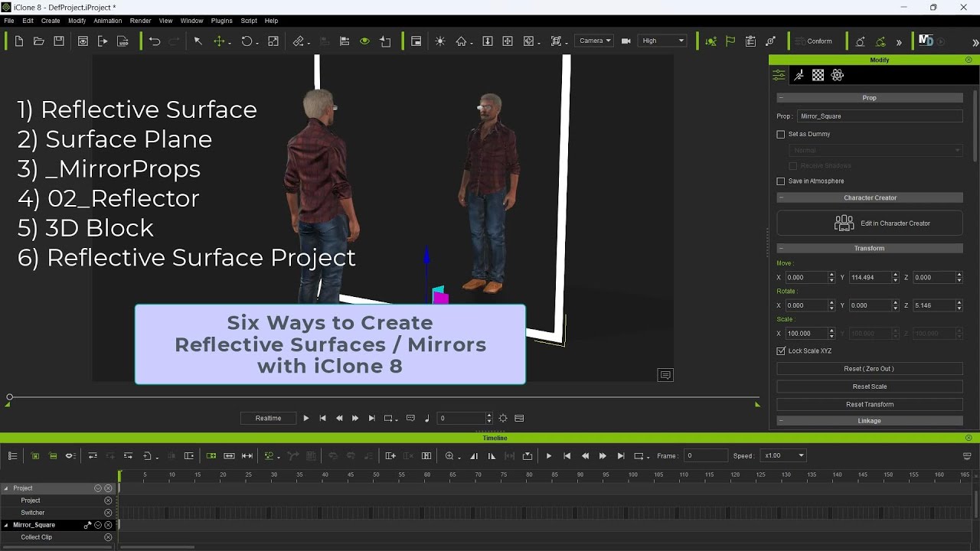This screenshot has height=551, width=980.
Task: Play the animation from the timeline toolbar
Action: 548,456
